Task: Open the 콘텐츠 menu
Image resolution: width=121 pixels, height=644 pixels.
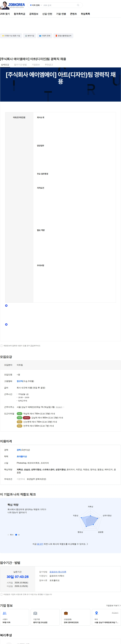Action: coord(73,14)
